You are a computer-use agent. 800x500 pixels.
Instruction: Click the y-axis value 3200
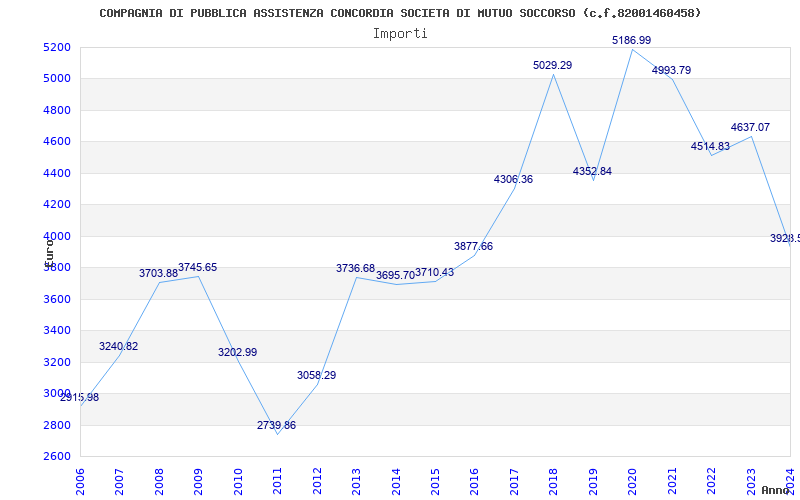56,362
